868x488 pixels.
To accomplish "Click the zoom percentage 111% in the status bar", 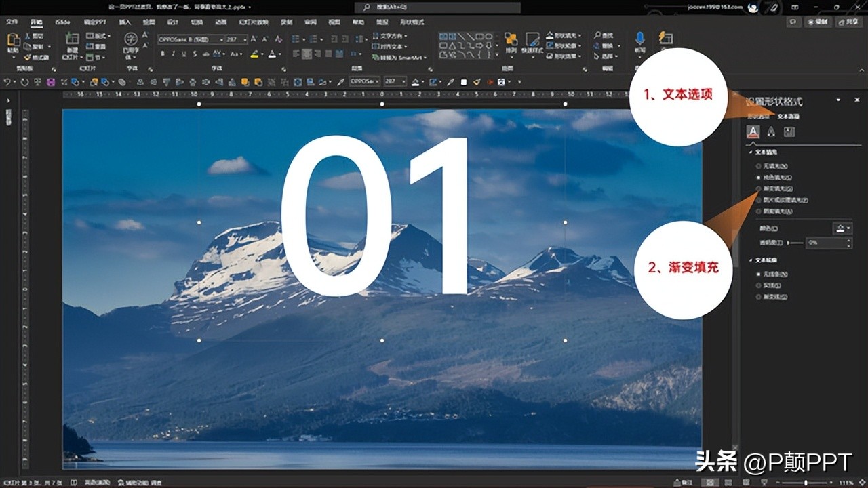I will [x=846, y=483].
